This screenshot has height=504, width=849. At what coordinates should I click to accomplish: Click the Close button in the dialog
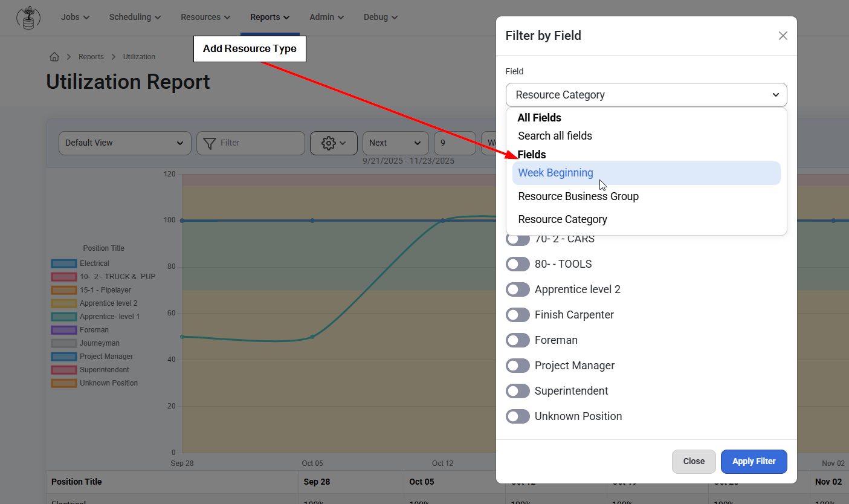click(694, 462)
